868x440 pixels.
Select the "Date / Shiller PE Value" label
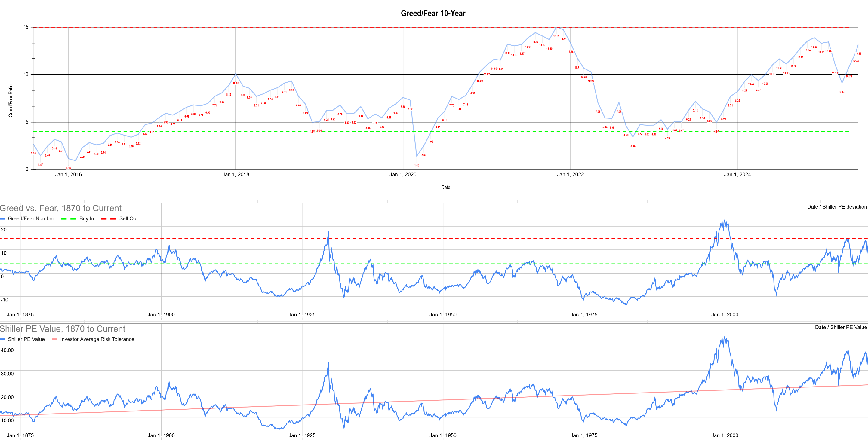841,327
